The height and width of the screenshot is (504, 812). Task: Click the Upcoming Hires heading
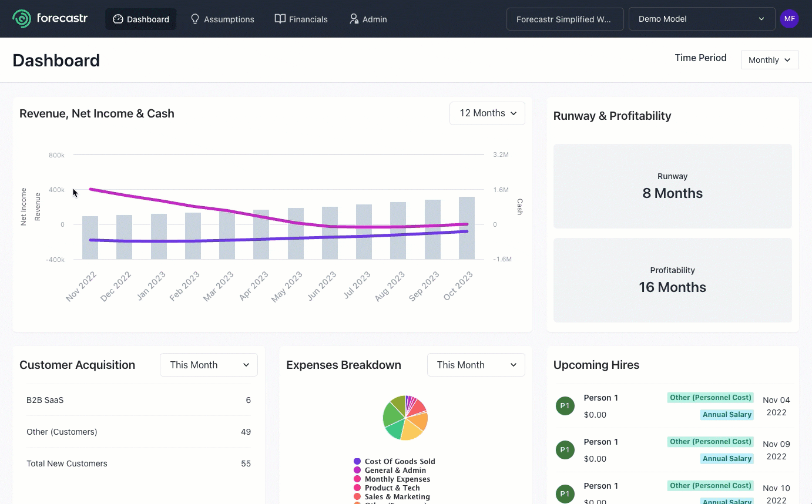point(596,365)
